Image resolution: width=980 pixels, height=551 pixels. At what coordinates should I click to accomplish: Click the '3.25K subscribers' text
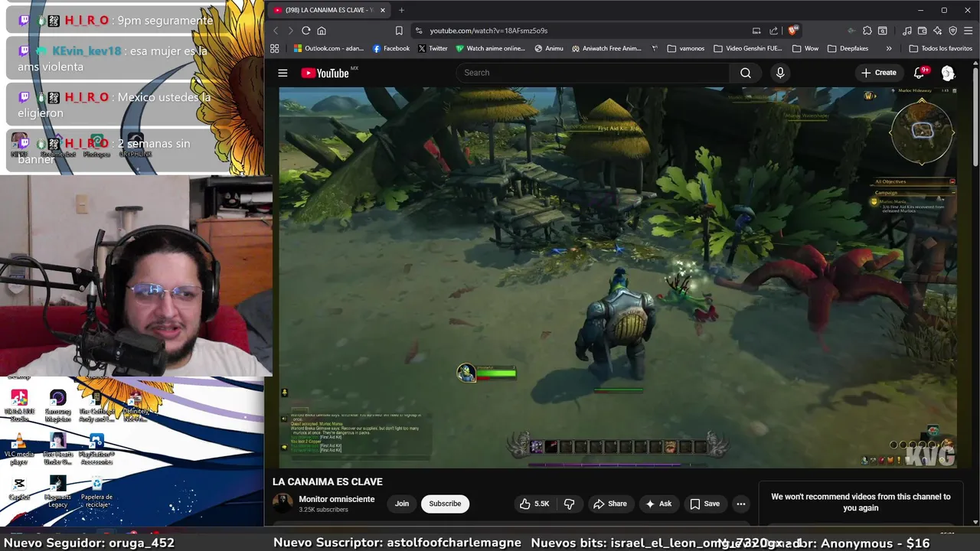323,510
